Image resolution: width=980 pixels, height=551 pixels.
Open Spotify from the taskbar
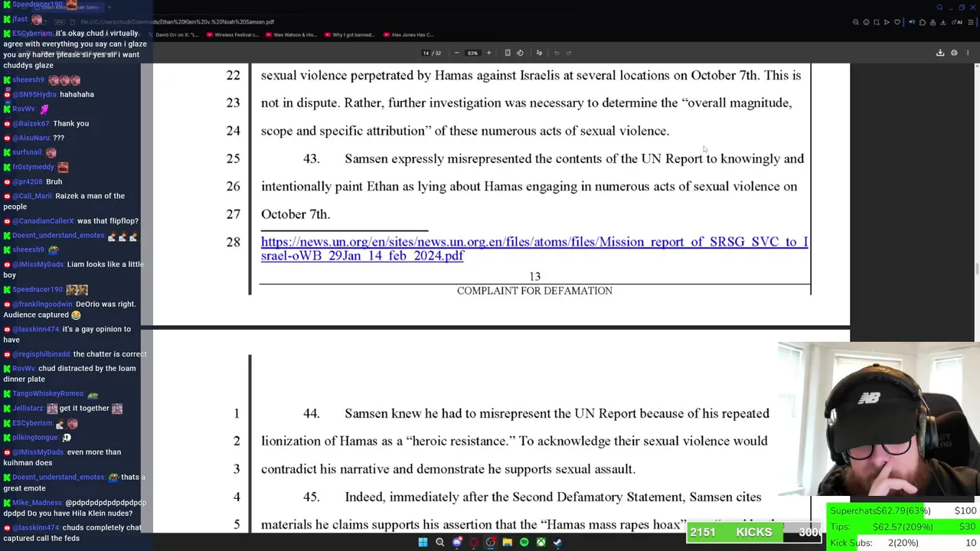pyautogui.click(x=524, y=543)
